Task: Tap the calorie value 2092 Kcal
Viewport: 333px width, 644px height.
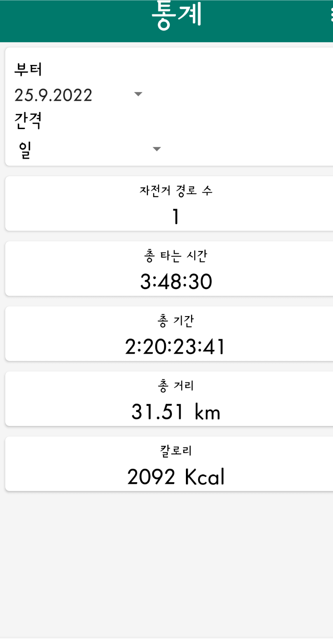Action: [x=176, y=477]
